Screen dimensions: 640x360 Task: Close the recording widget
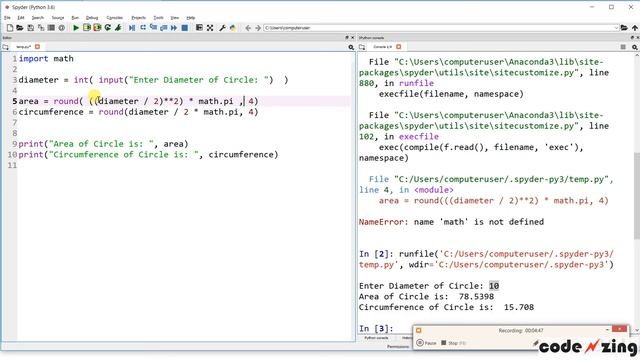tap(620, 329)
